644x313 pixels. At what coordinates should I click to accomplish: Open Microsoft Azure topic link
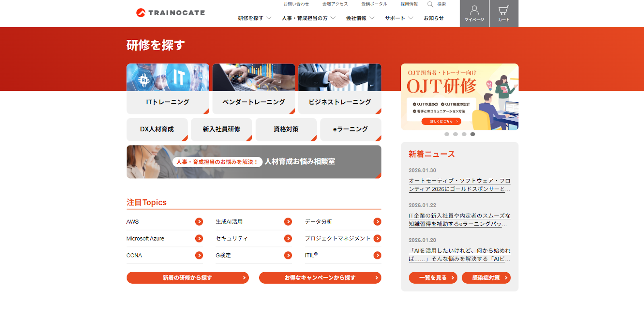point(145,238)
